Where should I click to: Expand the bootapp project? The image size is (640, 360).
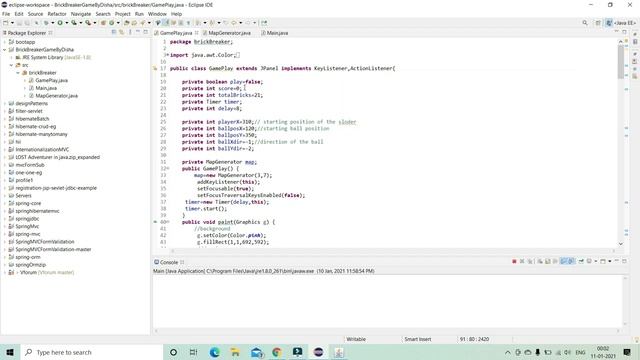point(4,42)
